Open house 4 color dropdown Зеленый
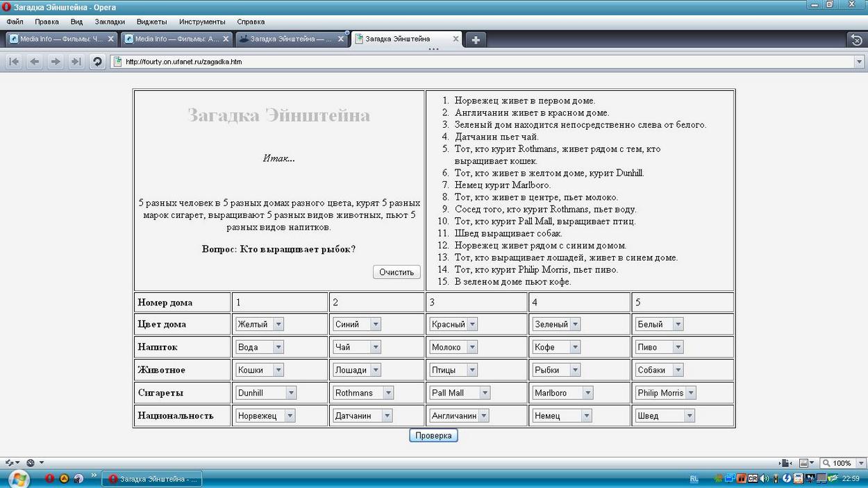Image resolution: width=868 pixels, height=488 pixels. coord(556,324)
